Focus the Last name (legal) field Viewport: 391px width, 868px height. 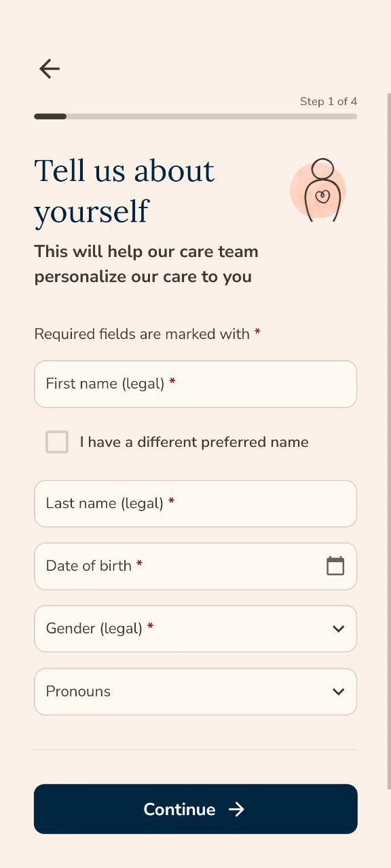195,503
